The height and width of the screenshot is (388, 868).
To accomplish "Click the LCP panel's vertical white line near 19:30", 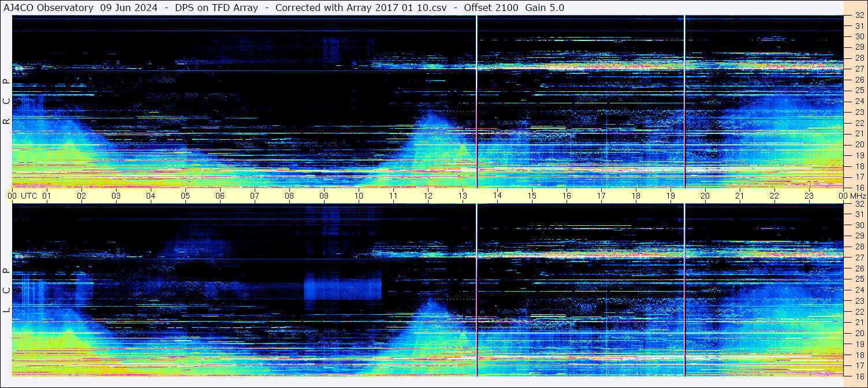I will [x=684, y=289].
